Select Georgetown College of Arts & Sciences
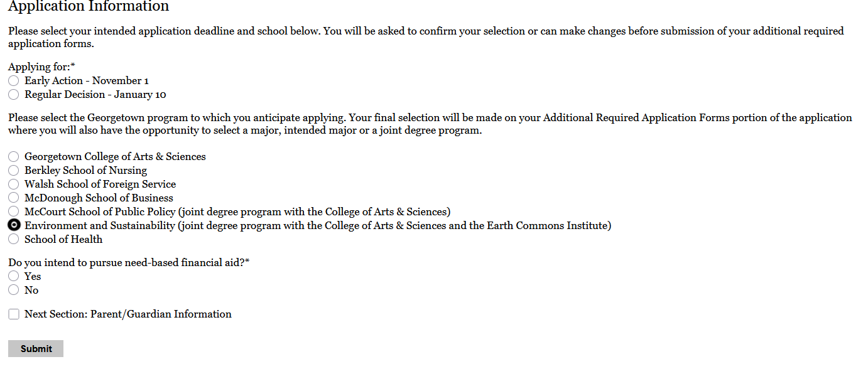Image resolution: width=868 pixels, height=369 pixels. [x=13, y=156]
